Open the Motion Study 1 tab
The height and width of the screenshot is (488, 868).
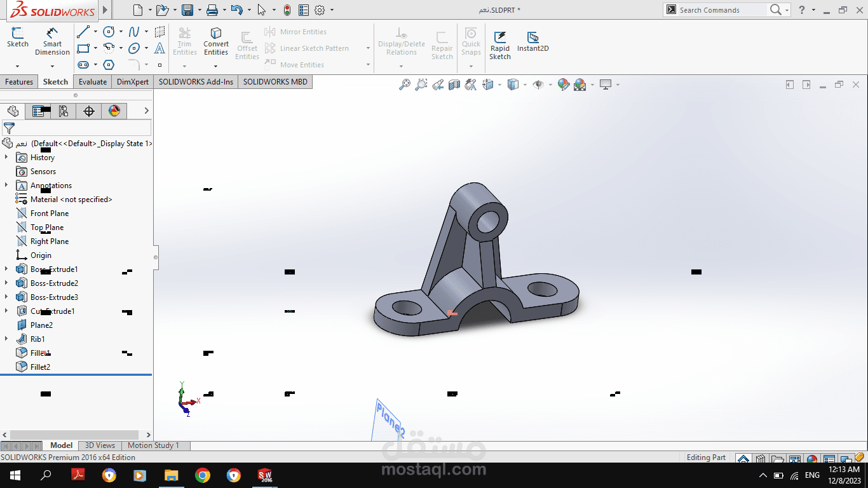(x=153, y=445)
